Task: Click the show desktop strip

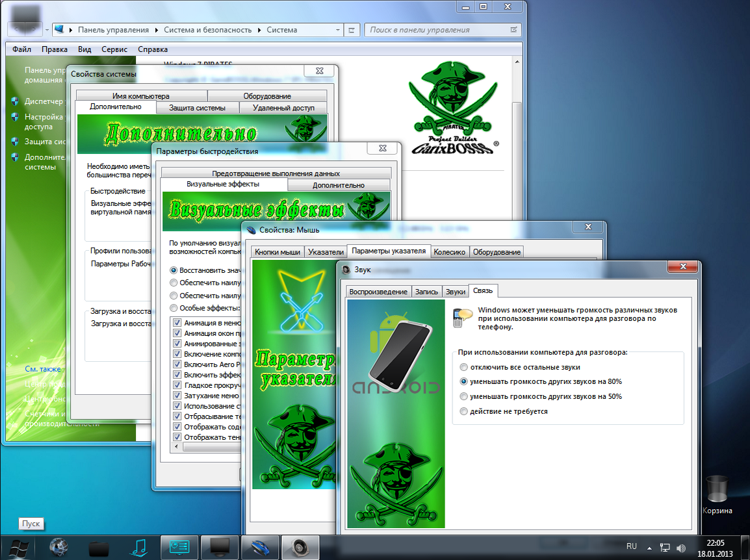Action: (746, 548)
